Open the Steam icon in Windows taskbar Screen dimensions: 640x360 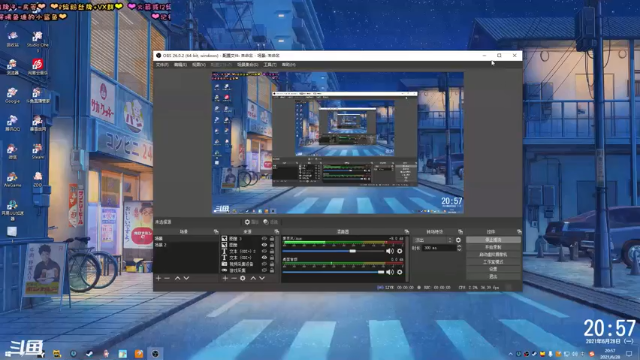[x=89, y=354]
